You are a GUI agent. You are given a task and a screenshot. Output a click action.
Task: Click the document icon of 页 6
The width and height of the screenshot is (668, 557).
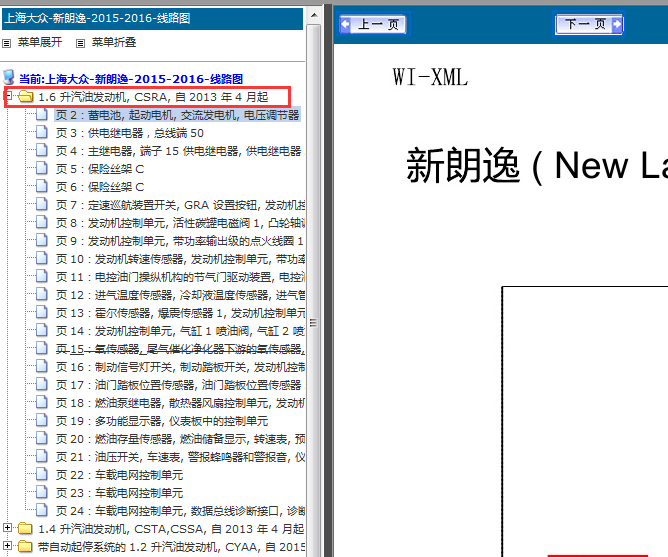tap(42, 186)
